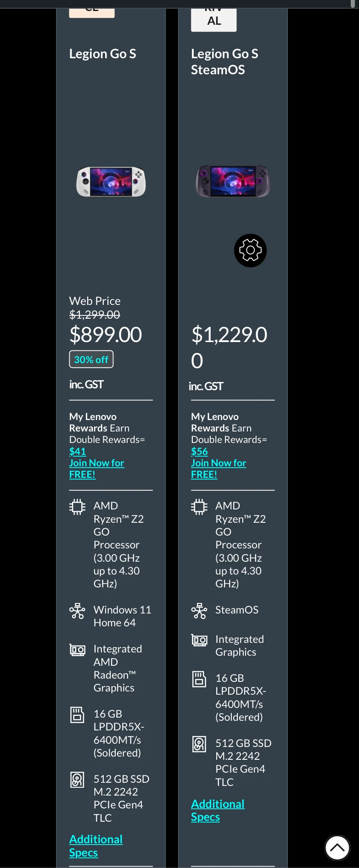Open the purple Legion Go S SteamOS image
359x868 pixels.
233,181
